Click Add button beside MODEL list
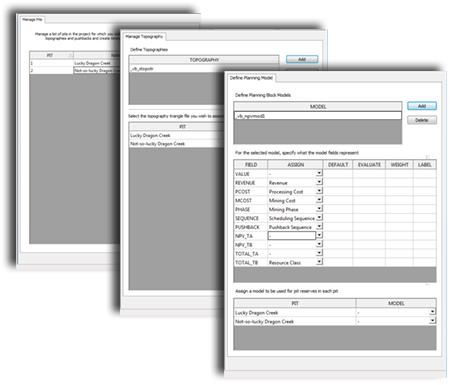 point(422,106)
